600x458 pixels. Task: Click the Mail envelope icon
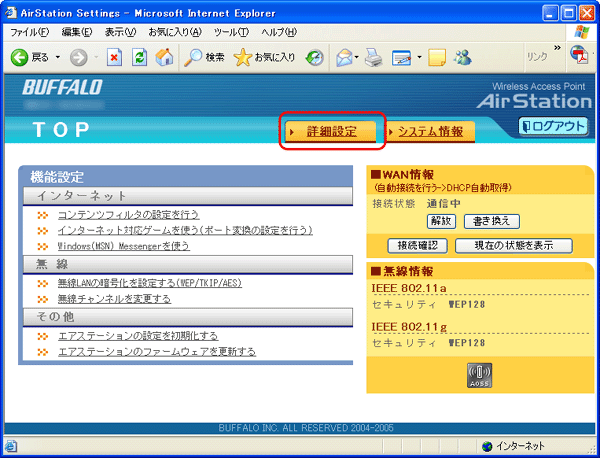coord(344,58)
